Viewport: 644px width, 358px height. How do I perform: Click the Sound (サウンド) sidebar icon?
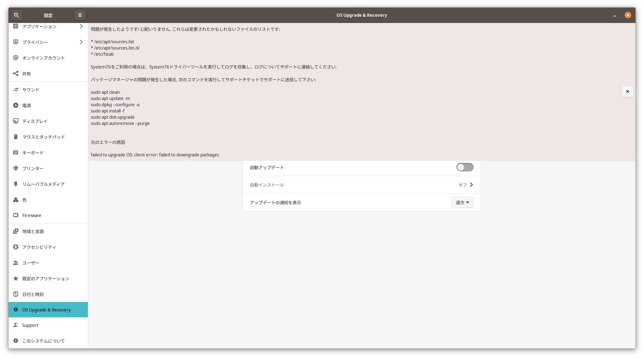[x=16, y=89]
